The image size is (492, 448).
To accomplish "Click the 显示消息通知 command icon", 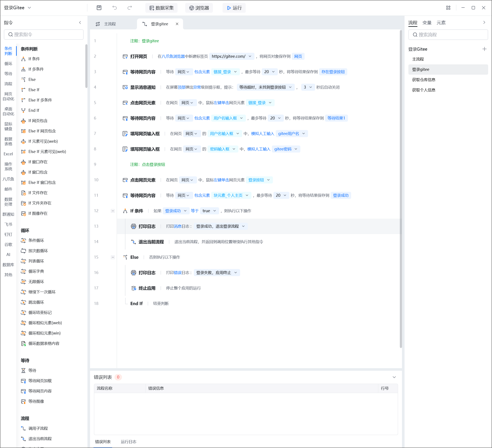I will tap(125, 87).
